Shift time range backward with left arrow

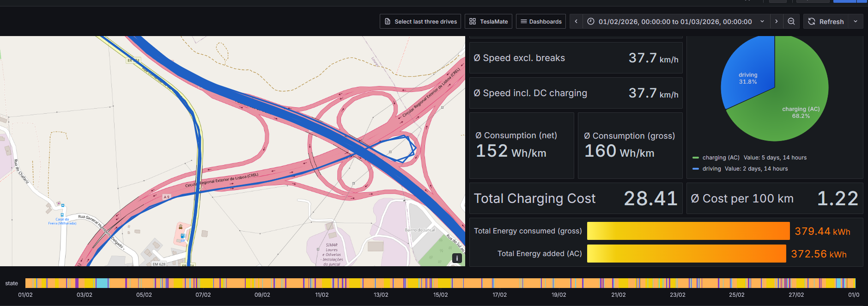tap(576, 21)
